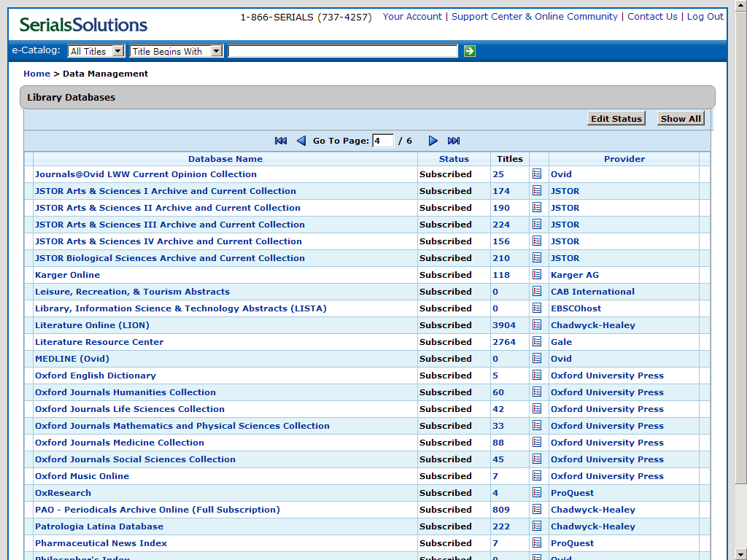Click the Edit Status button

pyautogui.click(x=616, y=119)
